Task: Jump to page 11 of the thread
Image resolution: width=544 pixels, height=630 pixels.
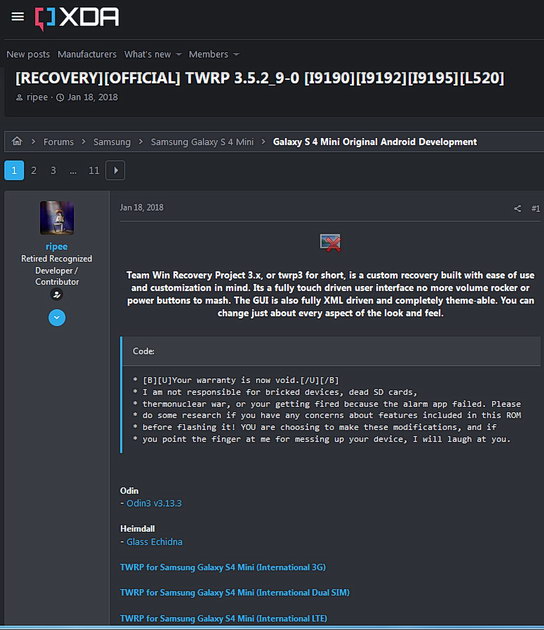Action: [94, 170]
